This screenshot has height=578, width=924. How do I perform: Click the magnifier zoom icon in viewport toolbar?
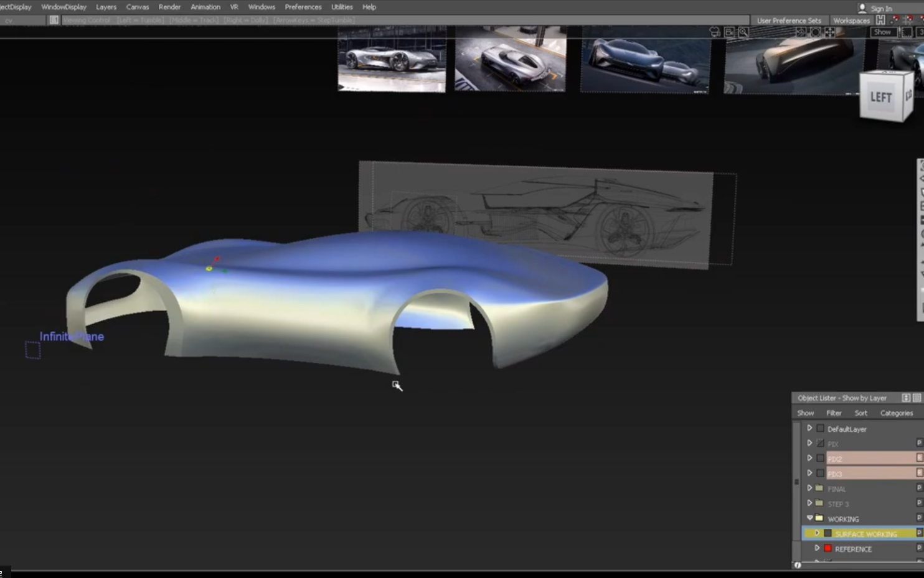click(743, 32)
